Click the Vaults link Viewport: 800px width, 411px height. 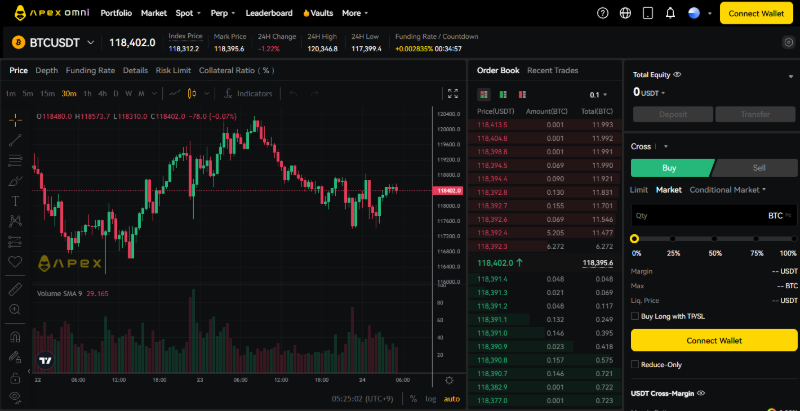pos(318,13)
